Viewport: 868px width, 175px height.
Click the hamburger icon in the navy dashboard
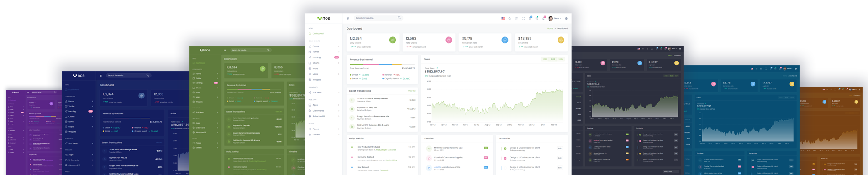click(101, 76)
